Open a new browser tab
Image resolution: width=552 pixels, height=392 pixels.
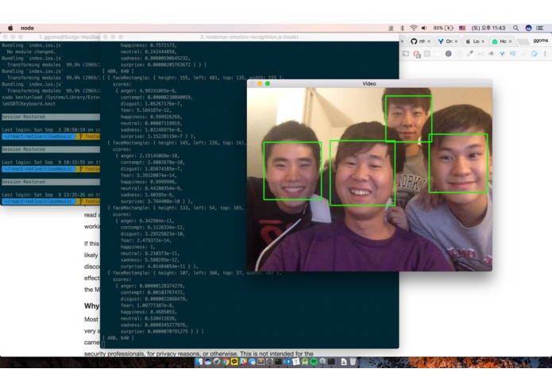(523, 42)
